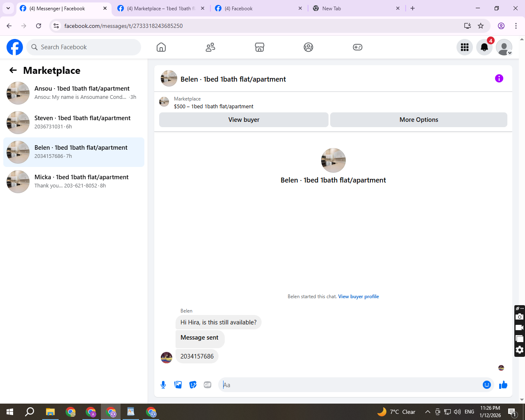Click the View buyer button
The height and width of the screenshot is (420, 525).
(244, 120)
